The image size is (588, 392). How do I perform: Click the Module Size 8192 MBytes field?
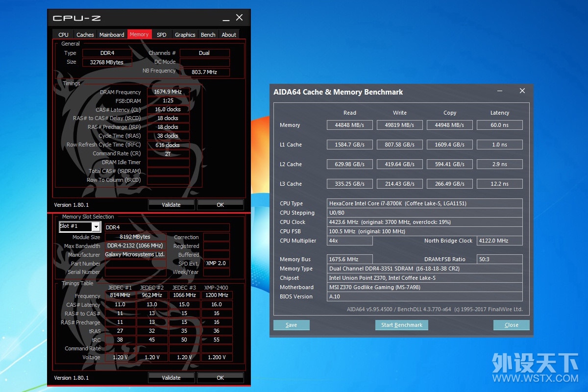[135, 237]
